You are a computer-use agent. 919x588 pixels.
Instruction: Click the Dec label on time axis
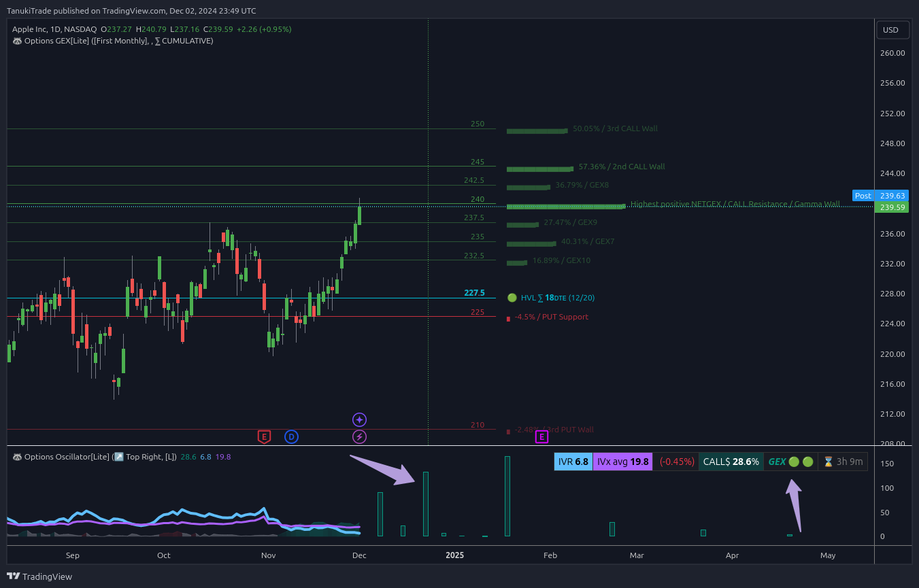point(359,555)
